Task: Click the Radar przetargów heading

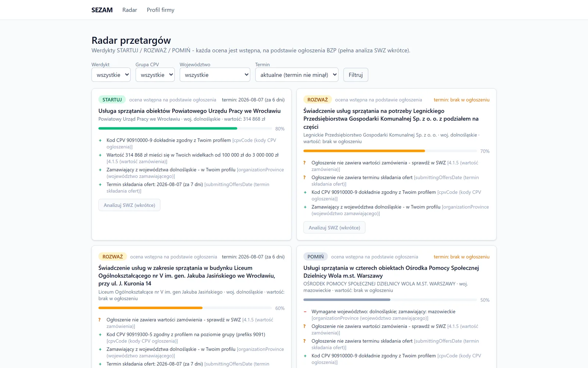Action: coord(131,40)
